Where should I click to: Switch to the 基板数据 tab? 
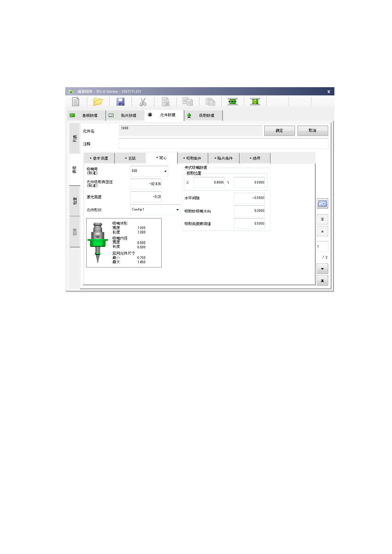pyautogui.click(x=87, y=115)
